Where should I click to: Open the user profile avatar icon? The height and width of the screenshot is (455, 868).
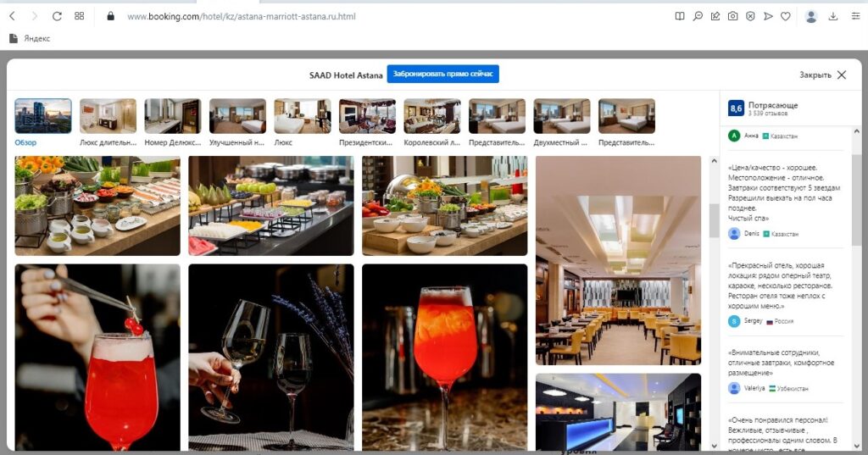[x=811, y=17]
